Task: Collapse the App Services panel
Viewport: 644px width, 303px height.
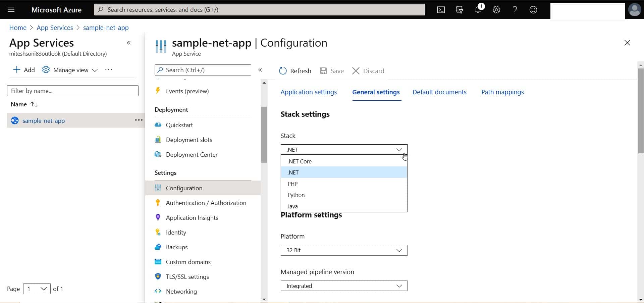Action: 128,43
